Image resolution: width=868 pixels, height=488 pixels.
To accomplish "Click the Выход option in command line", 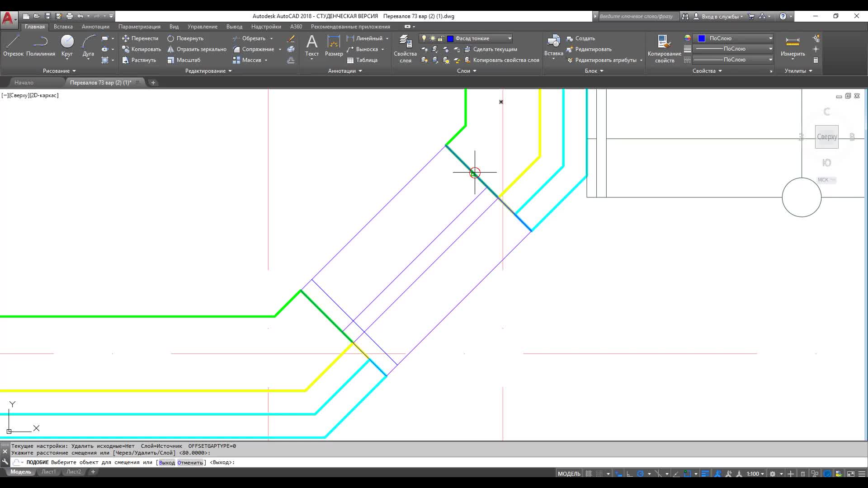I will tap(167, 463).
